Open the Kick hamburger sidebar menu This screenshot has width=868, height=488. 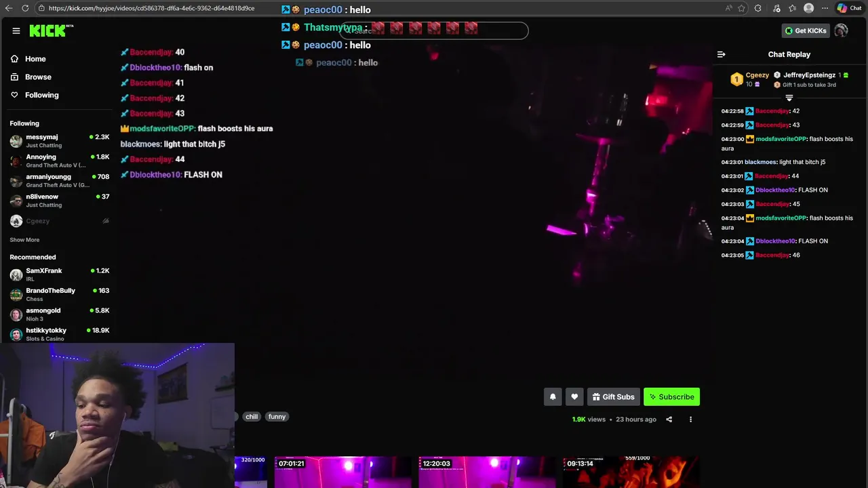(16, 30)
